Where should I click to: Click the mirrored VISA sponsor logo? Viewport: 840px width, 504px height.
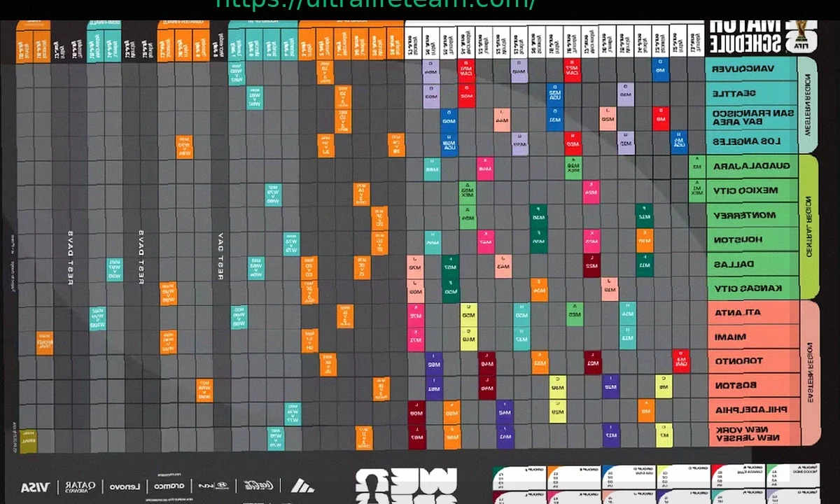point(34,486)
